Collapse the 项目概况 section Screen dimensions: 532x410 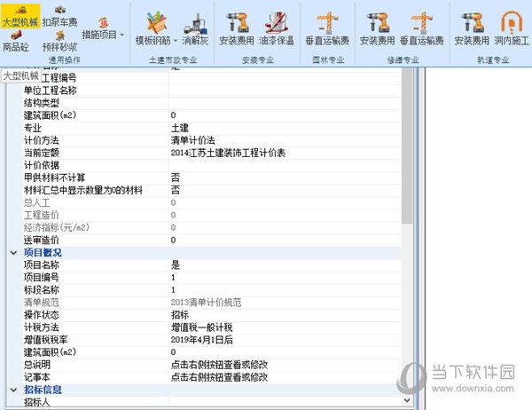pyautogui.click(x=13, y=253)
